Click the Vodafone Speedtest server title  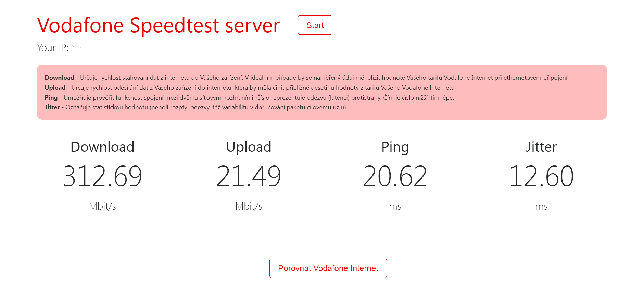point(159,25)
